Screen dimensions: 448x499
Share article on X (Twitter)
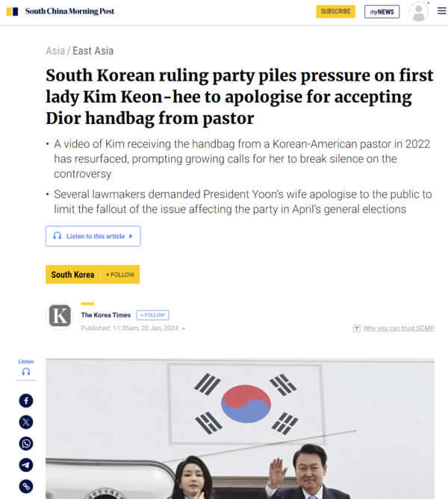click(x=26, y=422)
